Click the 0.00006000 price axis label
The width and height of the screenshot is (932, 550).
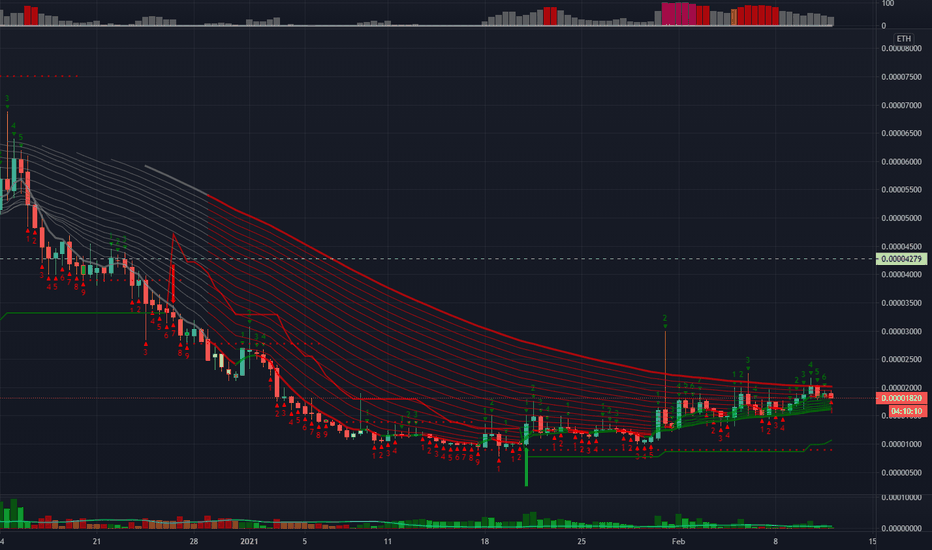click(901, 162)
